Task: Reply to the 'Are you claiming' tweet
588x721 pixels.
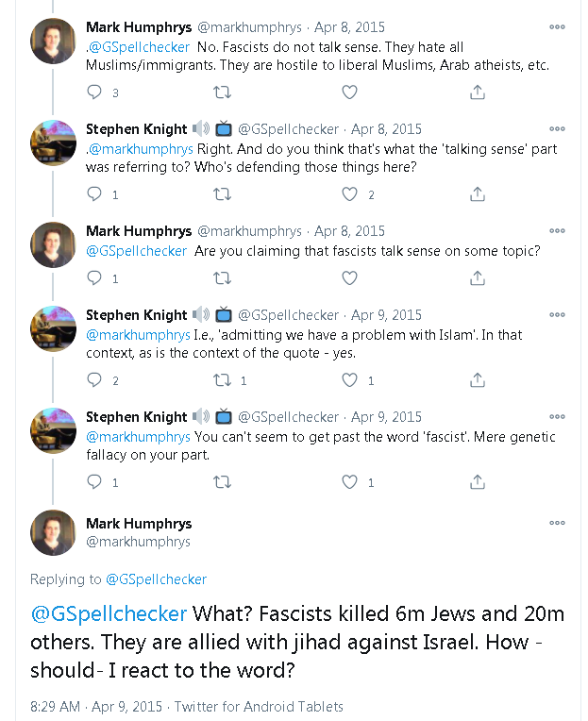Action: (x=93, y=278)
